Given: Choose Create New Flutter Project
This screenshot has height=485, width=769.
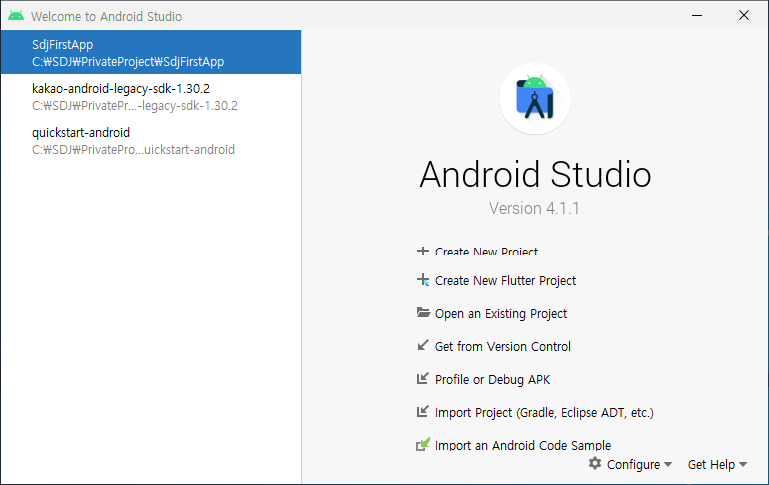Looking at the screenshot, I should tap(505, 281).
